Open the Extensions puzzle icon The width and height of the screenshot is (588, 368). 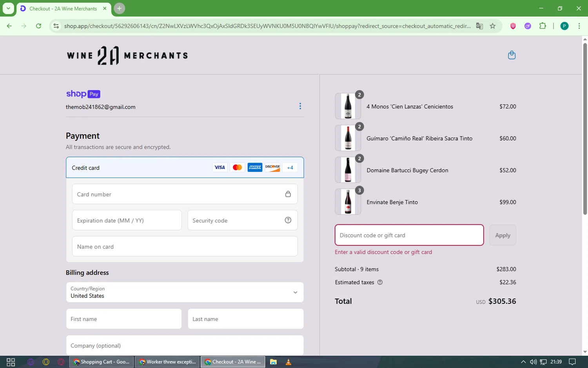click(543, 26)
